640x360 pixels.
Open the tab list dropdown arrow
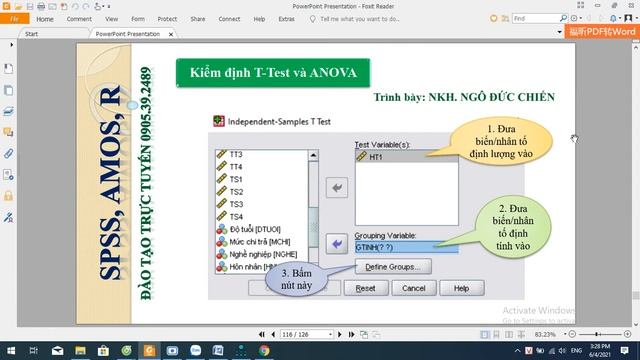(559, 32)
